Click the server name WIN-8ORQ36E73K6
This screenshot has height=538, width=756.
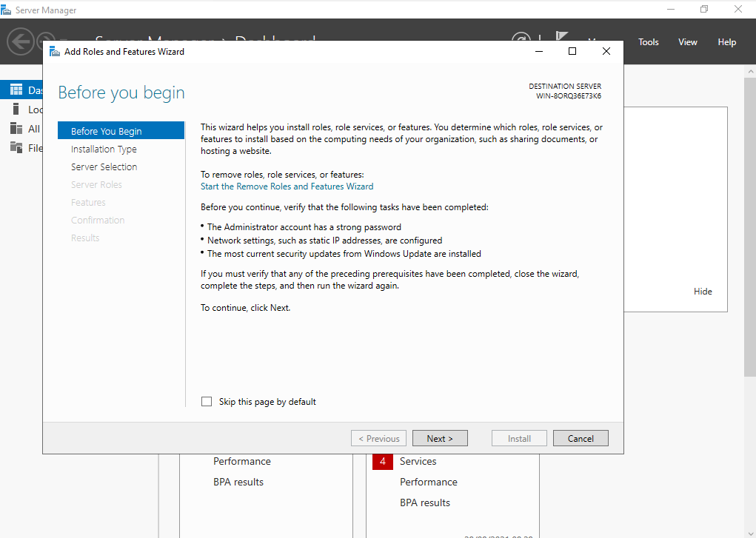[569, 96]
